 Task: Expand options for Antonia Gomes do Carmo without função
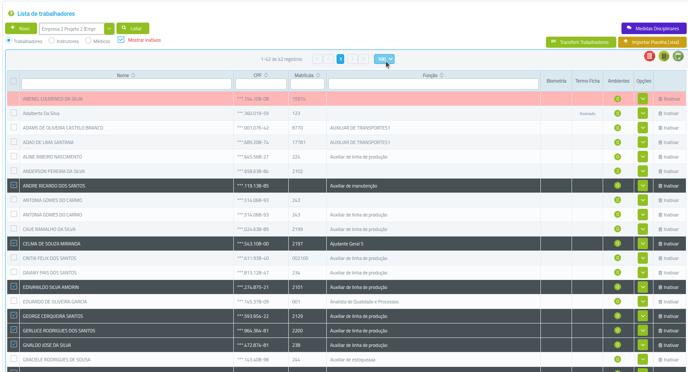(x=643, y=200)
